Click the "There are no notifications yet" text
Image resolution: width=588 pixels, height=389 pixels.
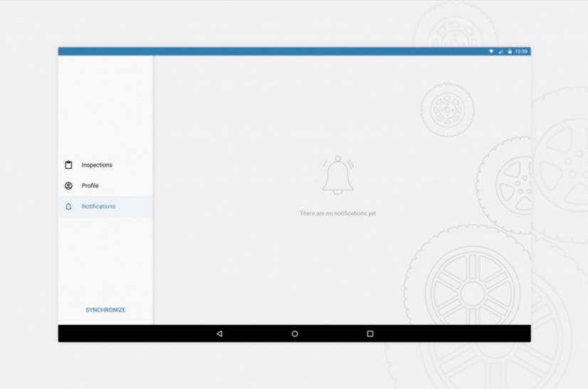point(337,214)
